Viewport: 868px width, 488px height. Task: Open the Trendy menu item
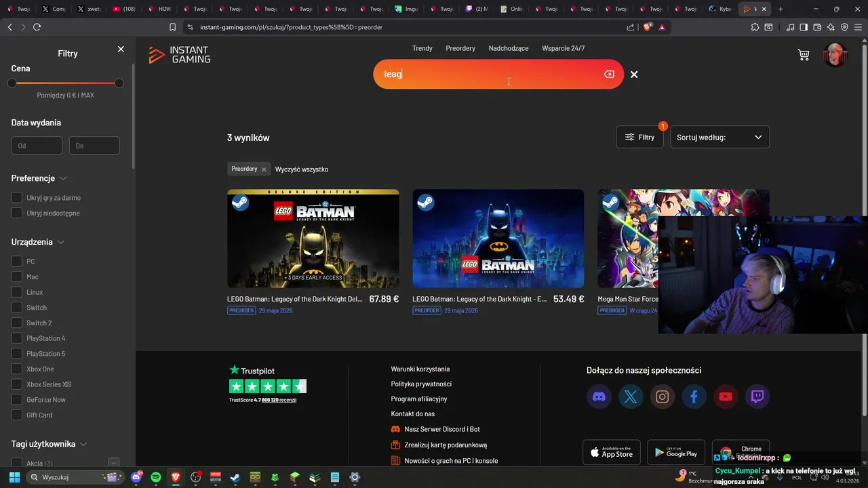point(422,48)
